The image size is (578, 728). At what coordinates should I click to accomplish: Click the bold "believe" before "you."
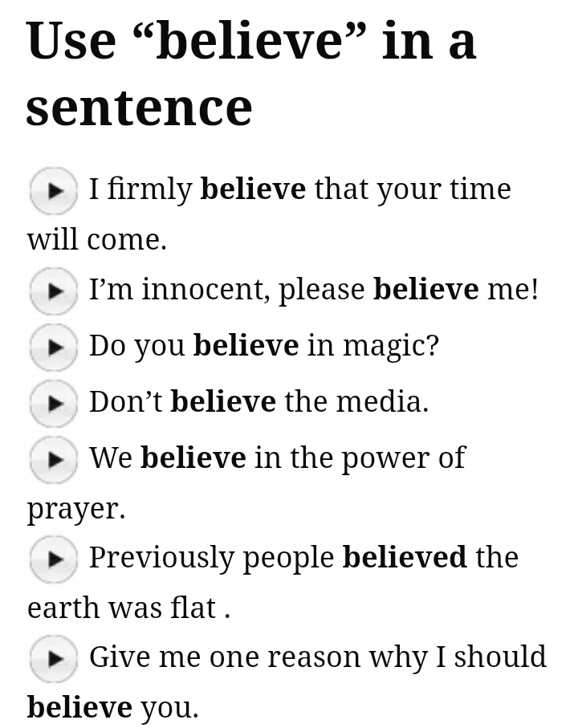click(79, 707)
